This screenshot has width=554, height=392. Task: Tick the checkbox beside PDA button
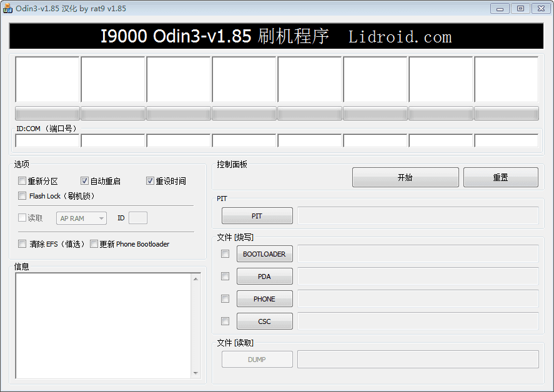click(x=225, y=276)
